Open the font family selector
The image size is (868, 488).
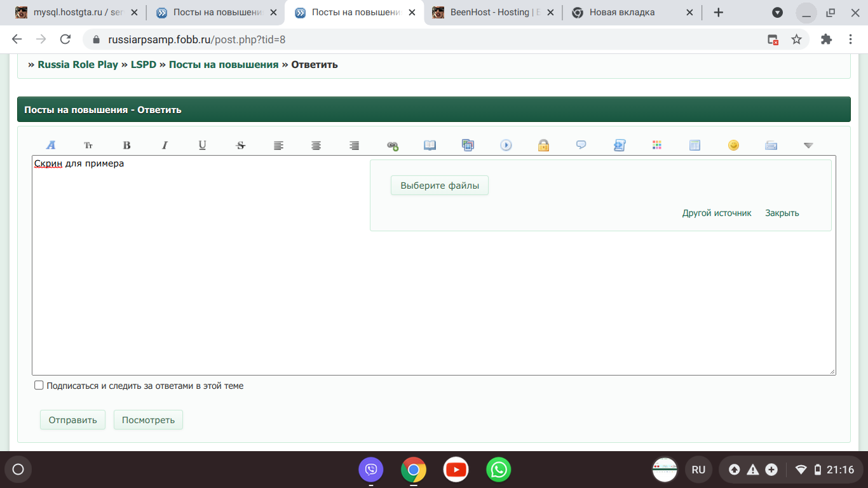pyautogui.click(x=51, y=146)
